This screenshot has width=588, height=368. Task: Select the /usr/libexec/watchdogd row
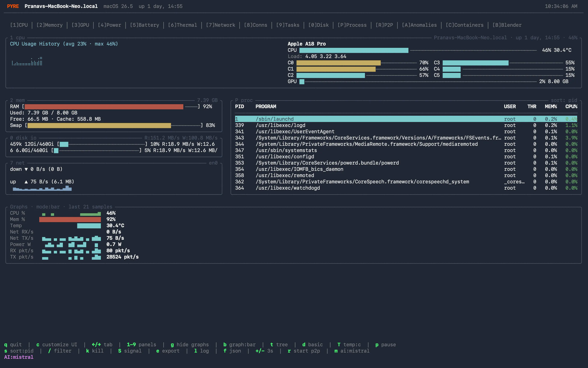click(406, 188)
